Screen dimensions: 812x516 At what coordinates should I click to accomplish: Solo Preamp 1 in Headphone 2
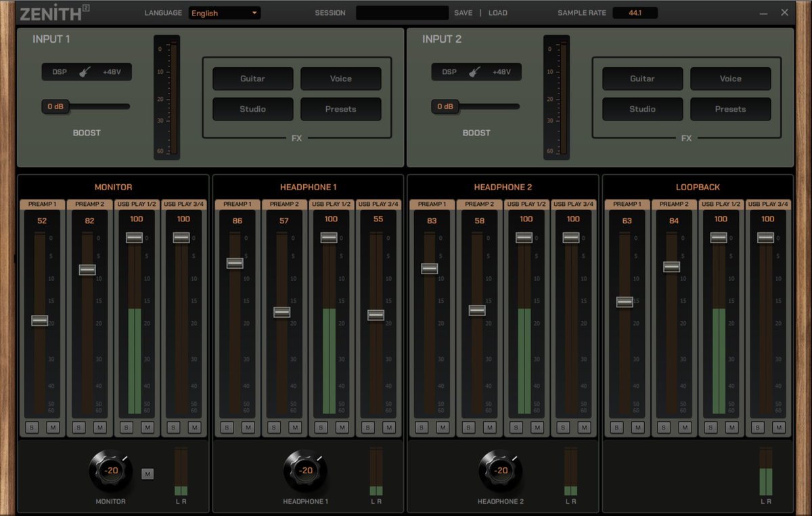click(x=422, y=427)
